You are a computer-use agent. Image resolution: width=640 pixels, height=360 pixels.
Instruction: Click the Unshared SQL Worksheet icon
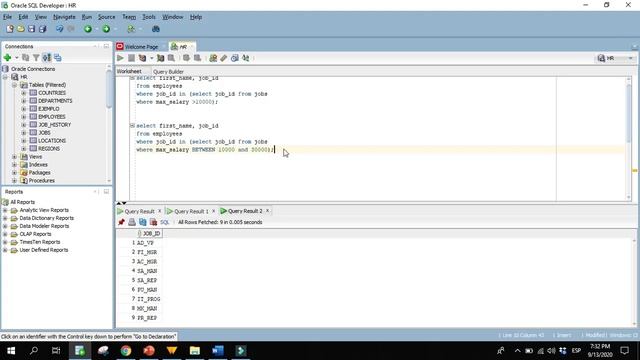[213, 58]
